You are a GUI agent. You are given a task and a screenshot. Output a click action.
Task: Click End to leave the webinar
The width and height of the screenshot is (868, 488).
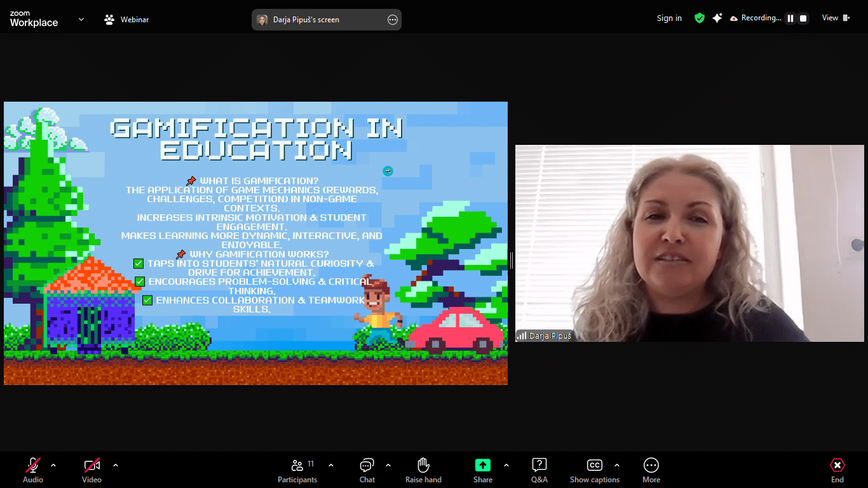tap(837, 470)
